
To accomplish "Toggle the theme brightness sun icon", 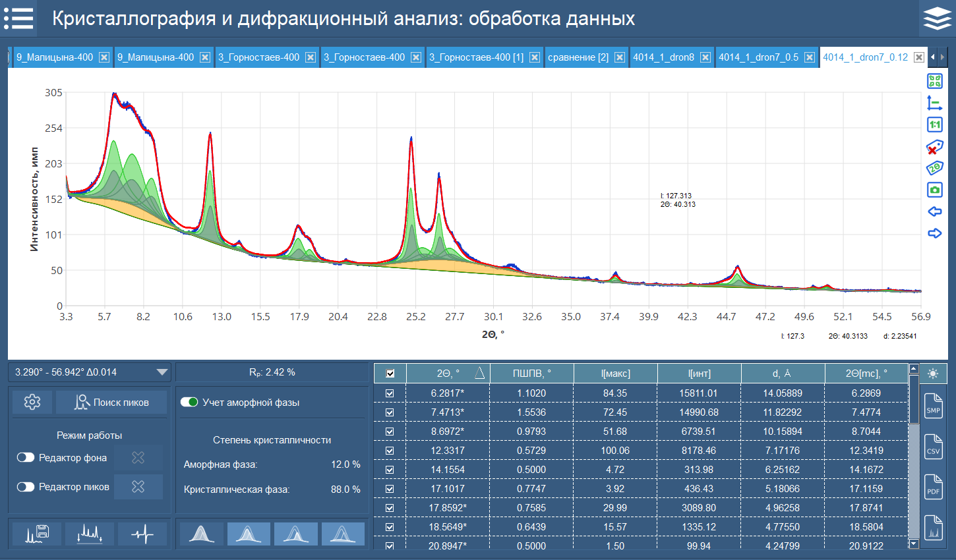I will pos(934,372).
